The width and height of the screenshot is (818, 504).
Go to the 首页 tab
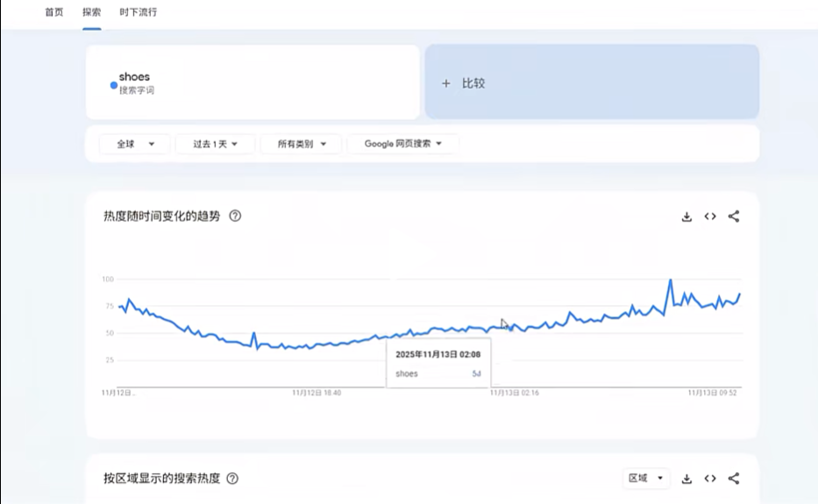[54, 12]
